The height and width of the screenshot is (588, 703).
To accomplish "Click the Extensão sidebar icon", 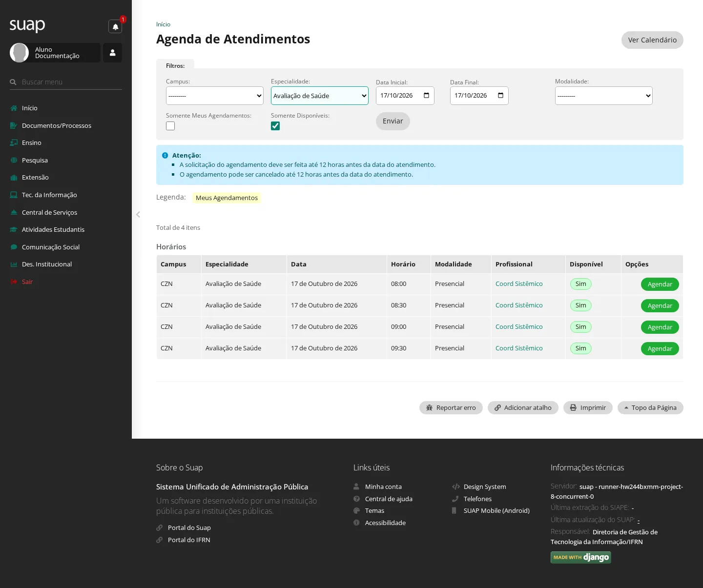I will coord(14,178).
